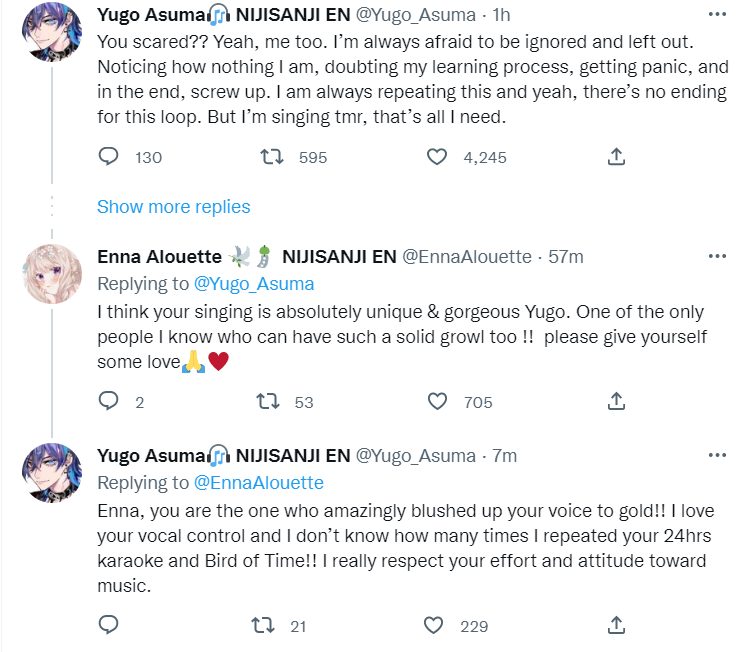Reply to Enna Alouette's tweet
The height and width of the screenshot is (652, 743).
point(109,402)
